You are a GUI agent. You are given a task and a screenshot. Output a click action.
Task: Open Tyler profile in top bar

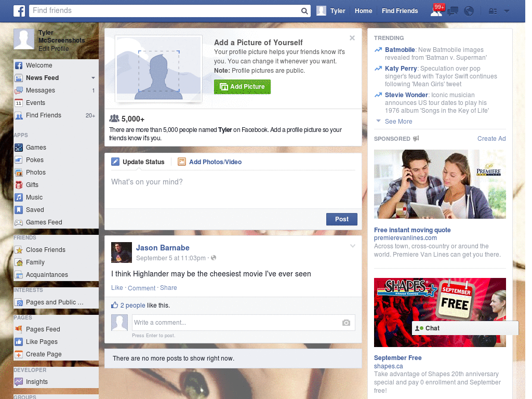(x=331, y=11)
